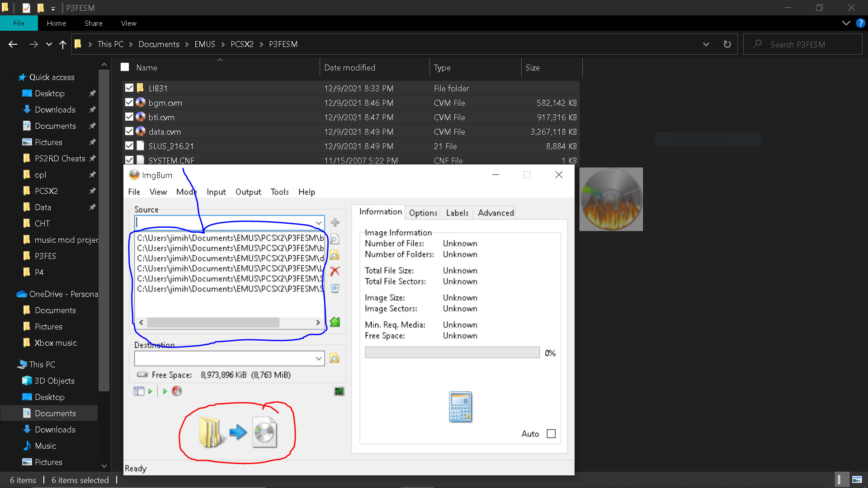Expand the Explorer ribbon chevron
Image resolution: width=868 pixels, height=488 pixels.
846,23
